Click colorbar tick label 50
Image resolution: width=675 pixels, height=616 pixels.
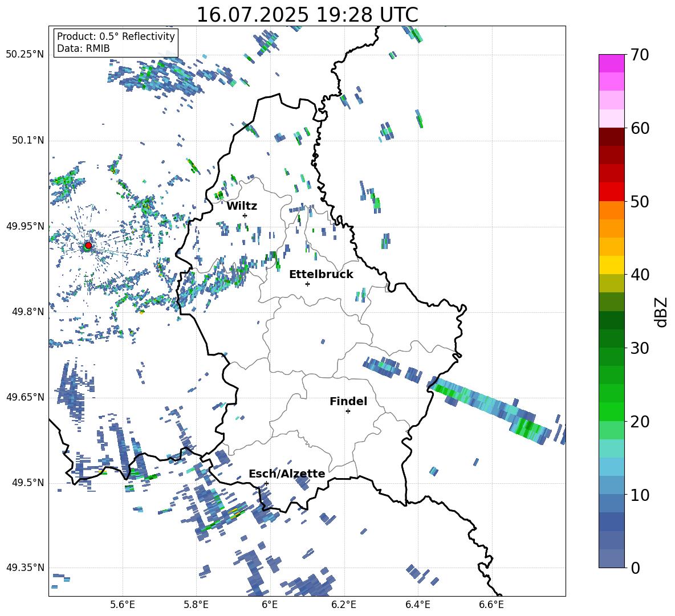tap(640, 202)
